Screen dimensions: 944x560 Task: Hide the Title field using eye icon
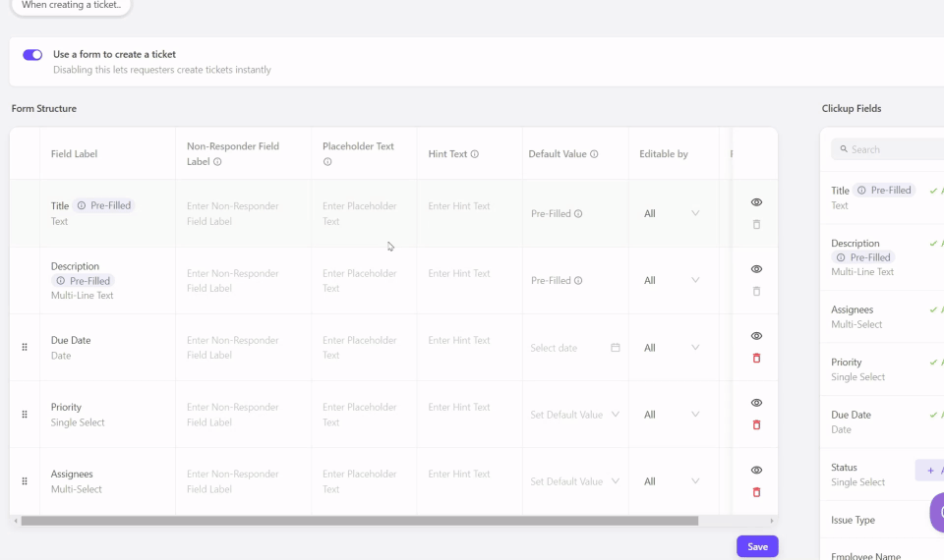coord(756,202)
